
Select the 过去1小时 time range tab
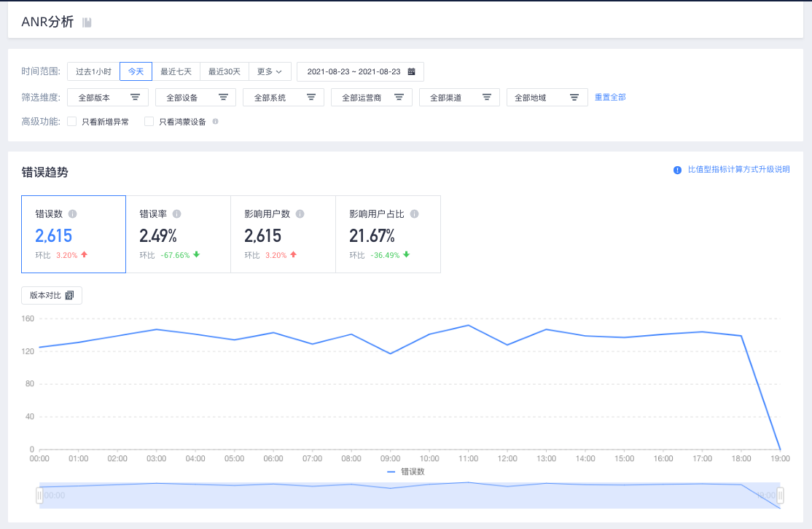click(x=94, y=71)
